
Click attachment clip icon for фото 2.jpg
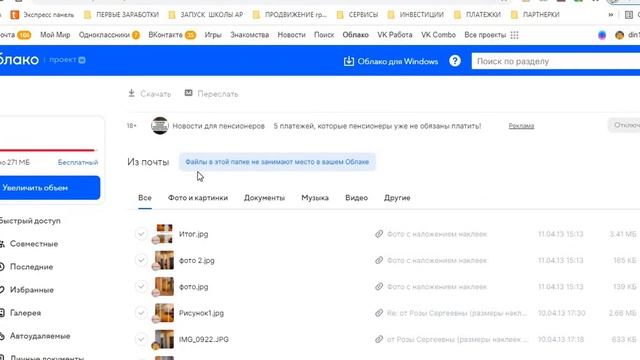[x=379, y=260]
